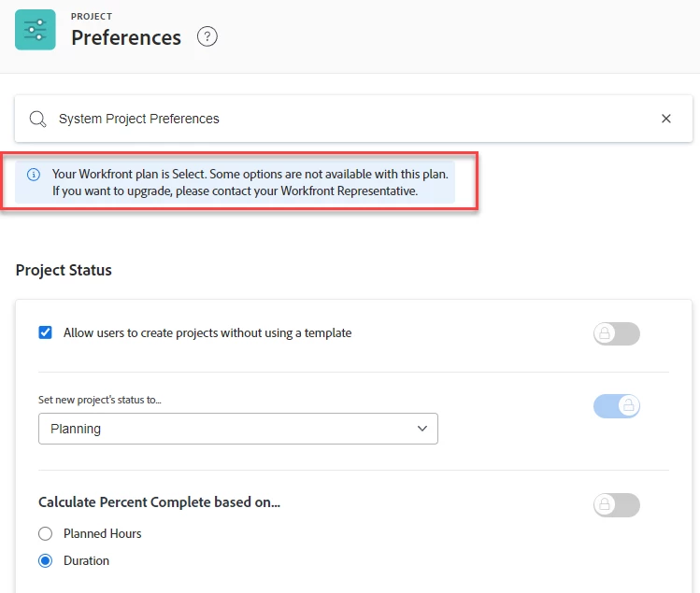The height and width of the screenshot is (593, 700).
Task: Open help via the question mark icon
Action: pos(207,37)
